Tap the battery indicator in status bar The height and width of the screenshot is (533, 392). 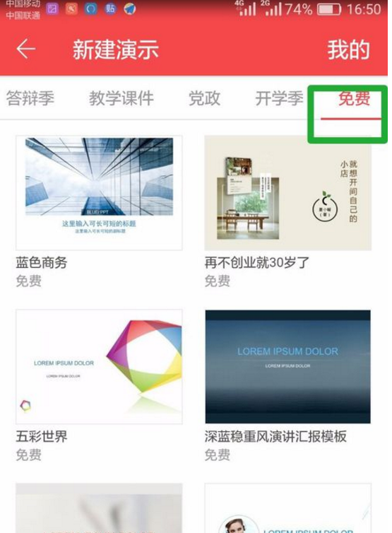[x=329, y=9]
